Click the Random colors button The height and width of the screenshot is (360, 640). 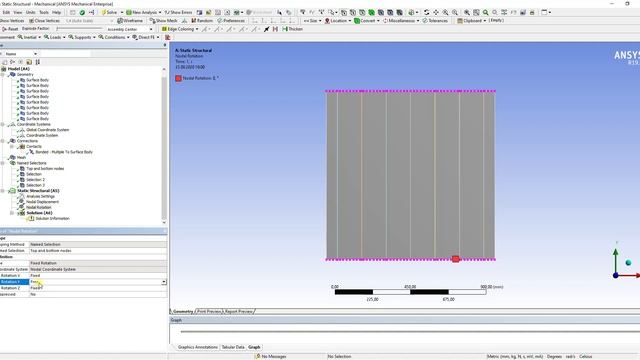tap(202, 20)
